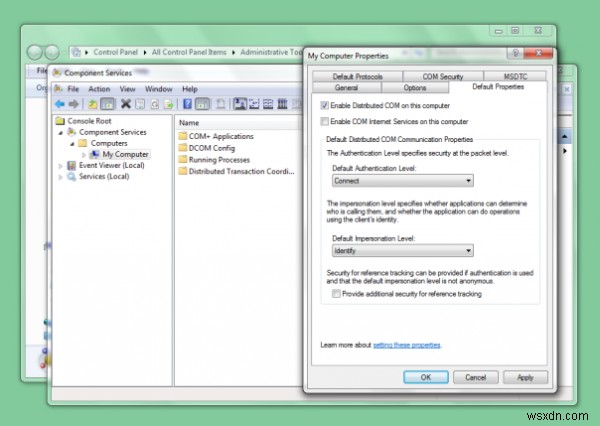The width and height of the screenshot is (600, 426).
Task: Click the OK button
Action: (x=426, y=377)
